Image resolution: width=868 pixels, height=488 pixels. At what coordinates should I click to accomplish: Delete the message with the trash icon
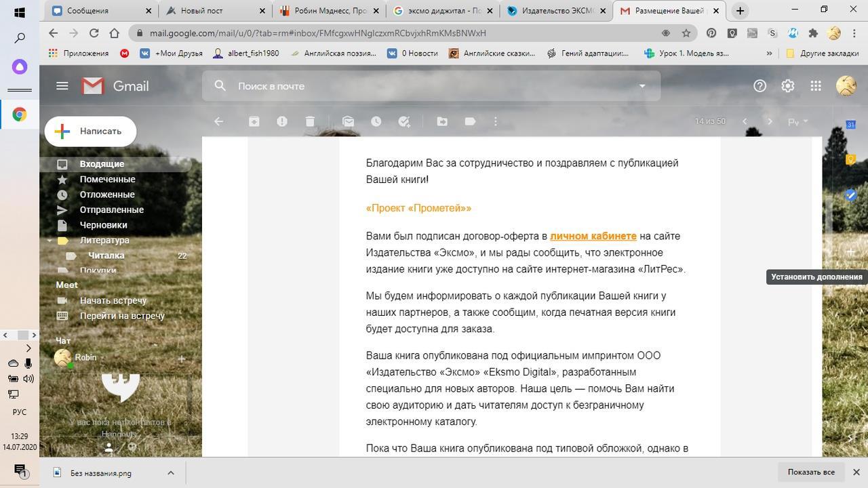coord(310,121)
